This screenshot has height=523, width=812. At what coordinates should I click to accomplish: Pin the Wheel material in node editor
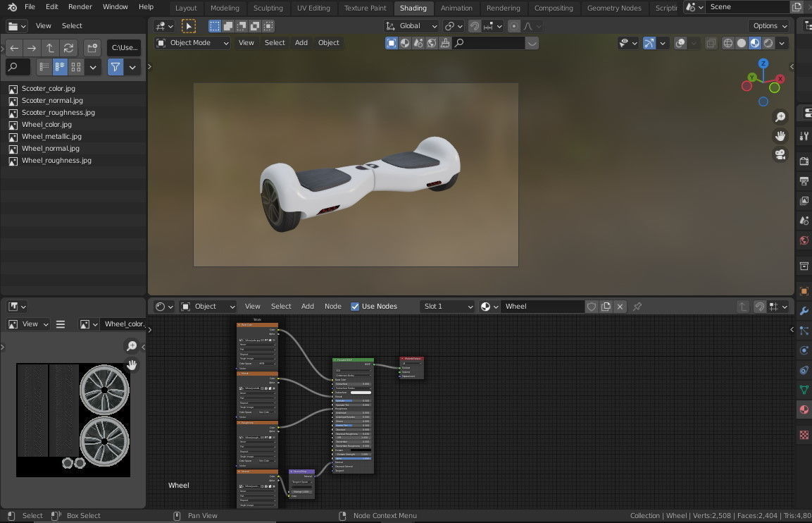(637, 307)
